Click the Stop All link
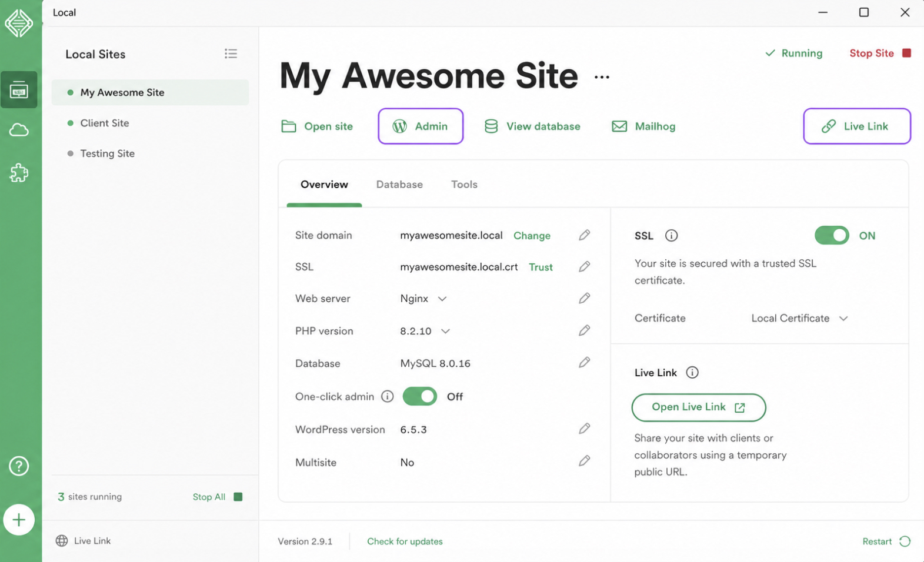This screenshot has width=924, height=562. click(x=209, y=497)
